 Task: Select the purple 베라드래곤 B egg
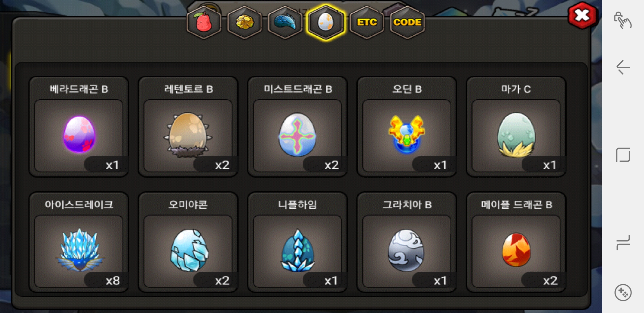click(79, 126)
